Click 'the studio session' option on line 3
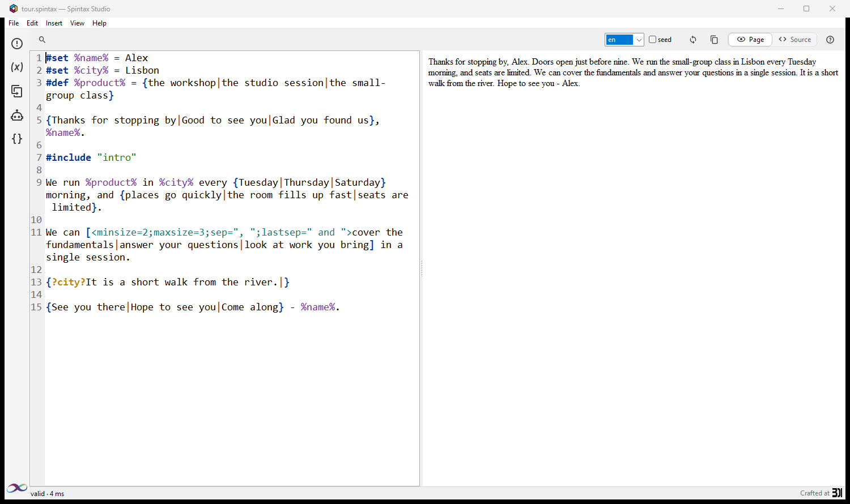This screenshot has width=850, height=504. pos(273,83)
